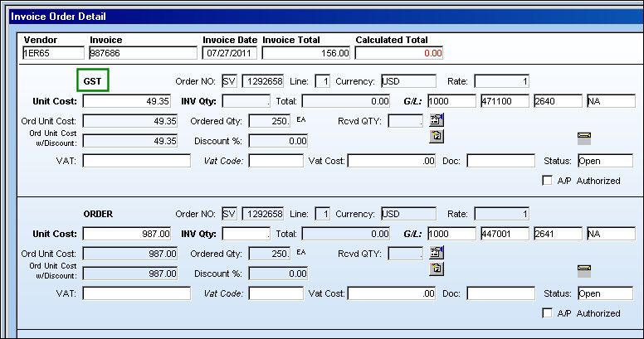Click the ORDER Vat Cost field
Image resolution: width=644 pixels, height=339 pixels.
tap(392, 293)
